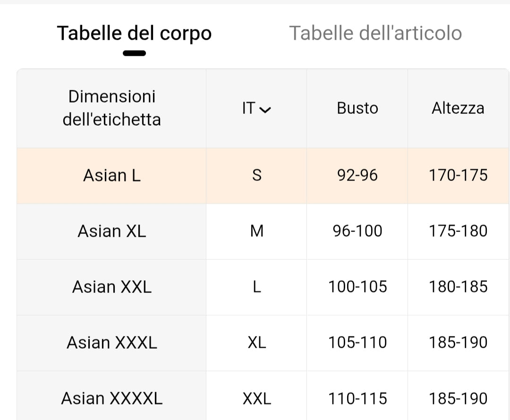The width and height of the screenshot is (510, 420).
Task: Click the IT size XL cell
Action: pos(256,343)
